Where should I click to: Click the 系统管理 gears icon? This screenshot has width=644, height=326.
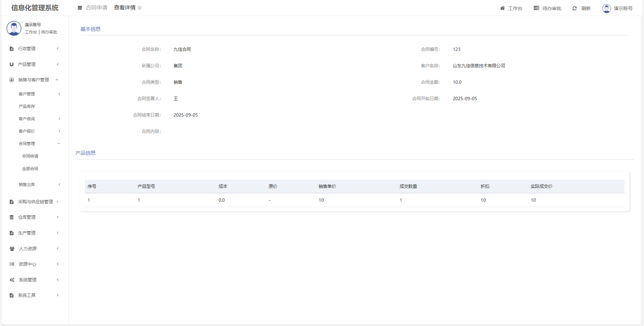coord(12,280)
